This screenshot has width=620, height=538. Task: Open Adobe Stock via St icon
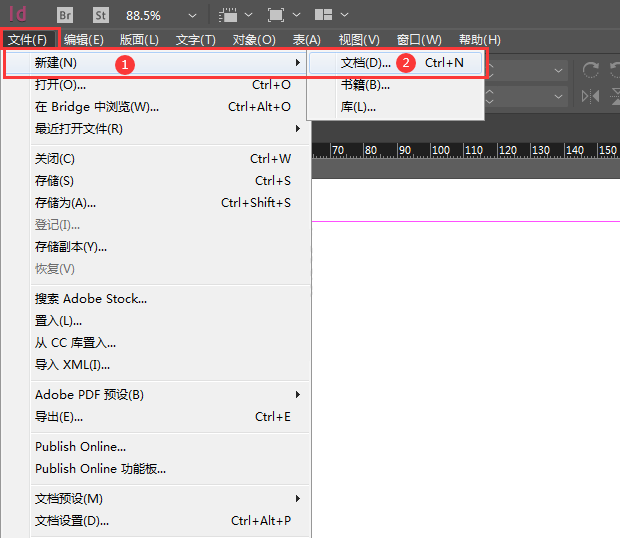(x=101, y=15)
